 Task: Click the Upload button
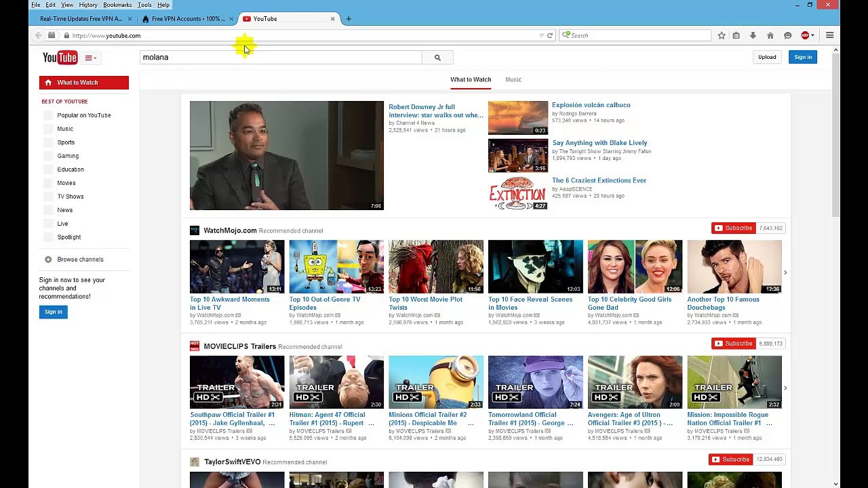click(x=767, y=57)
